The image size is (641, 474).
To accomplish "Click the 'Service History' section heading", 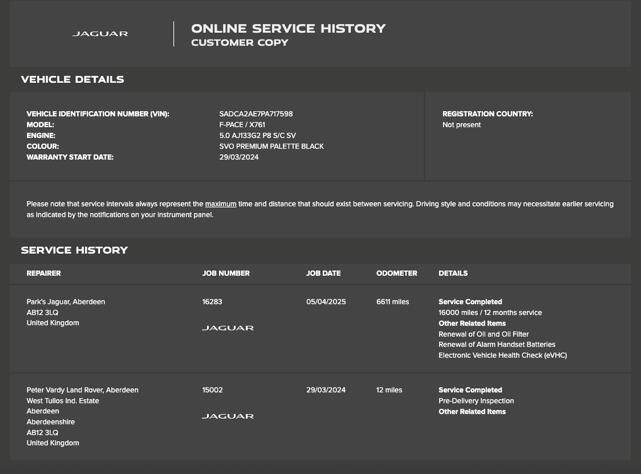I will [74, 250].
